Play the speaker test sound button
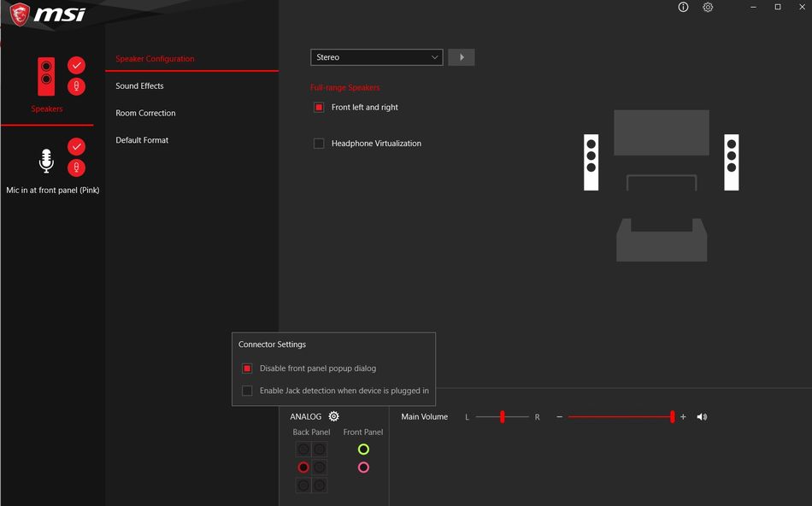The width and height of the screenshot is (812, 506). click(x=462, y=57)
